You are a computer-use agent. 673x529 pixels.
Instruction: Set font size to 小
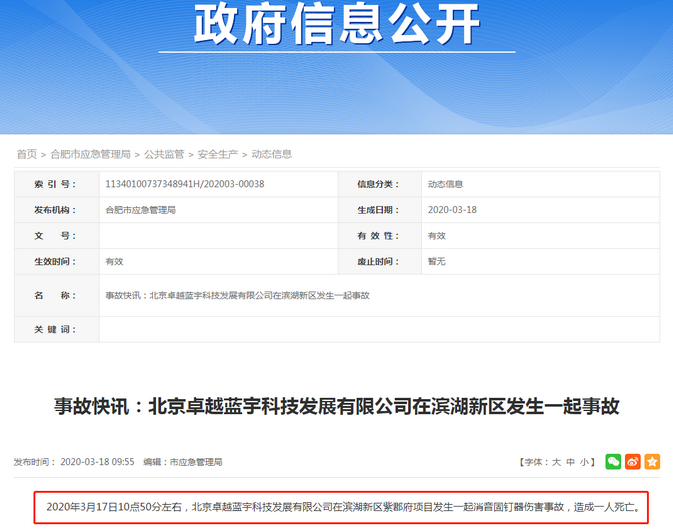tap(584, 462)
